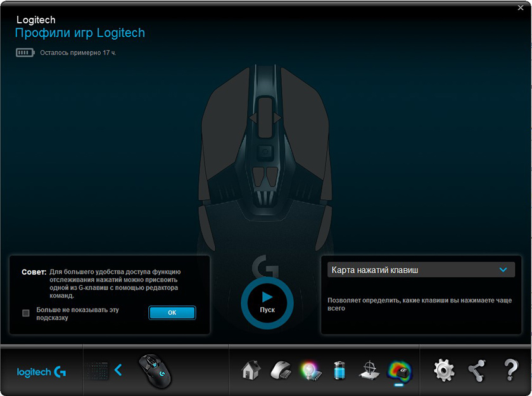
Task: Click the battery level indicator icon
Action: point(25,53)
